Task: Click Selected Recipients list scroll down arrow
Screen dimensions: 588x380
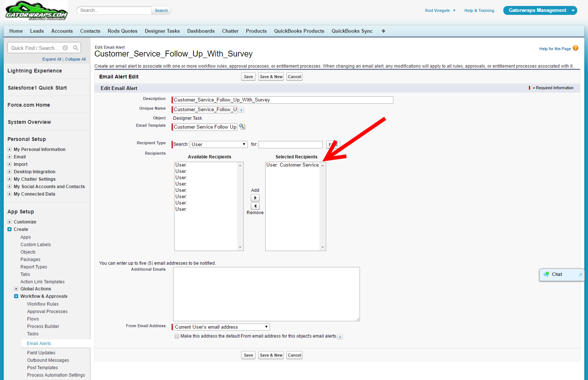Action: coord(323,247)
